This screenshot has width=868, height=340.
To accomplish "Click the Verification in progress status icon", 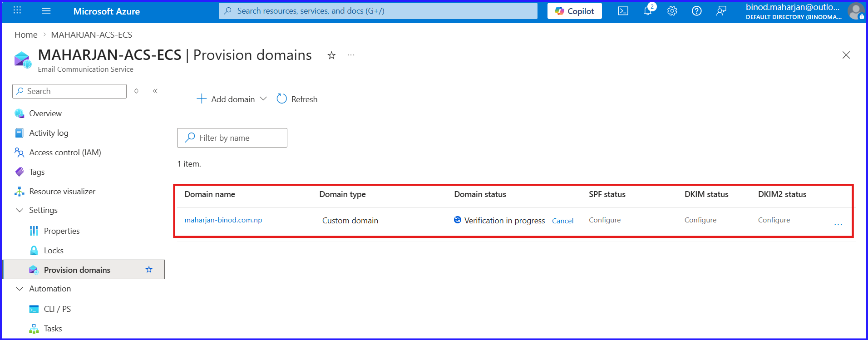I will [458, 220].
